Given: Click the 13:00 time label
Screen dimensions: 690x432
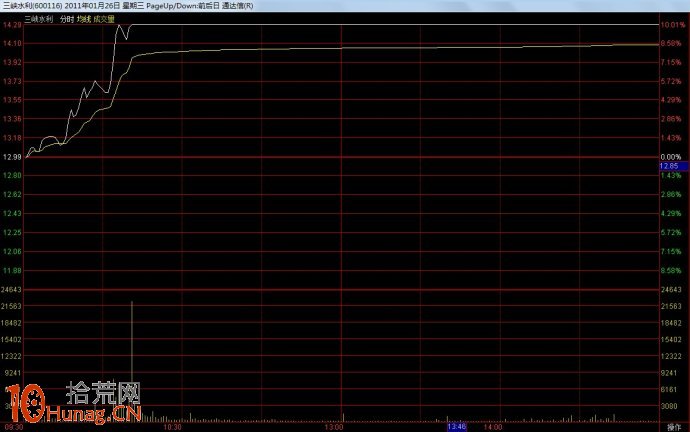Looking at the screenshot, I should pyautogui.click(x=334, y=427).
